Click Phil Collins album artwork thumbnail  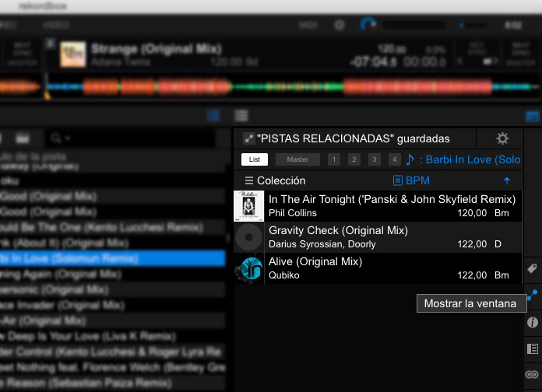pos(249,206)
